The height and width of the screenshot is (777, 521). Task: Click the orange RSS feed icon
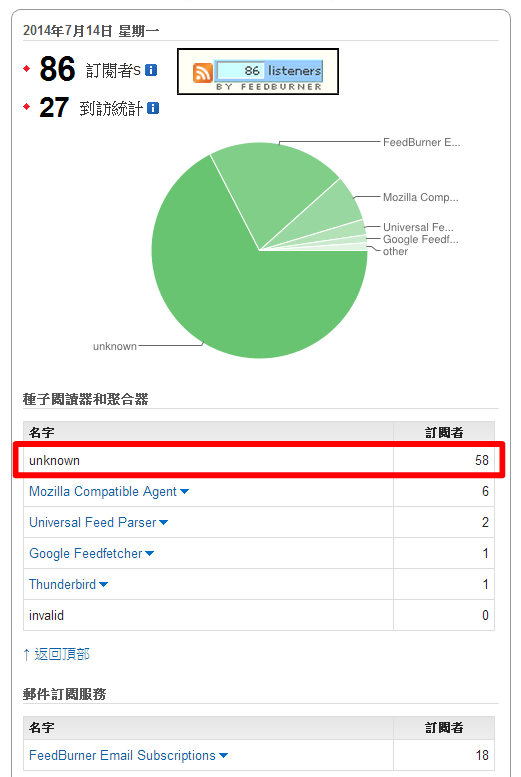pos(203,73)
